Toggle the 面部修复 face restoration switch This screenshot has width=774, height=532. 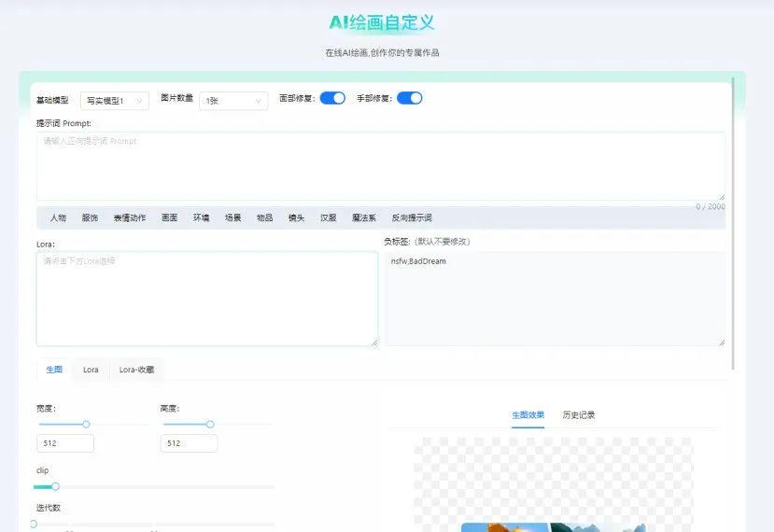[x=332, y=98]
